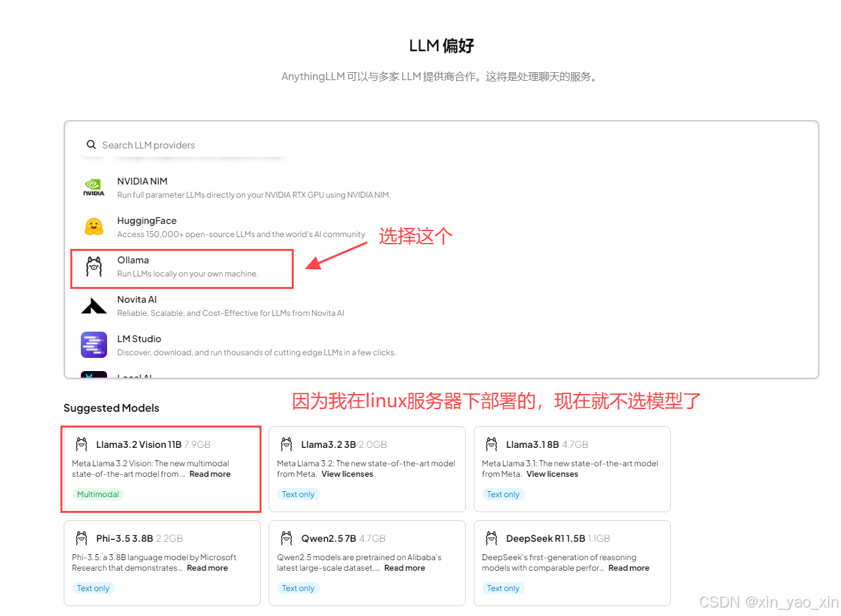Image resolution: width=841 pixels, height=616 pixels.
Task: Open Read more on DeepSeek R1 card
Action: 629,568
